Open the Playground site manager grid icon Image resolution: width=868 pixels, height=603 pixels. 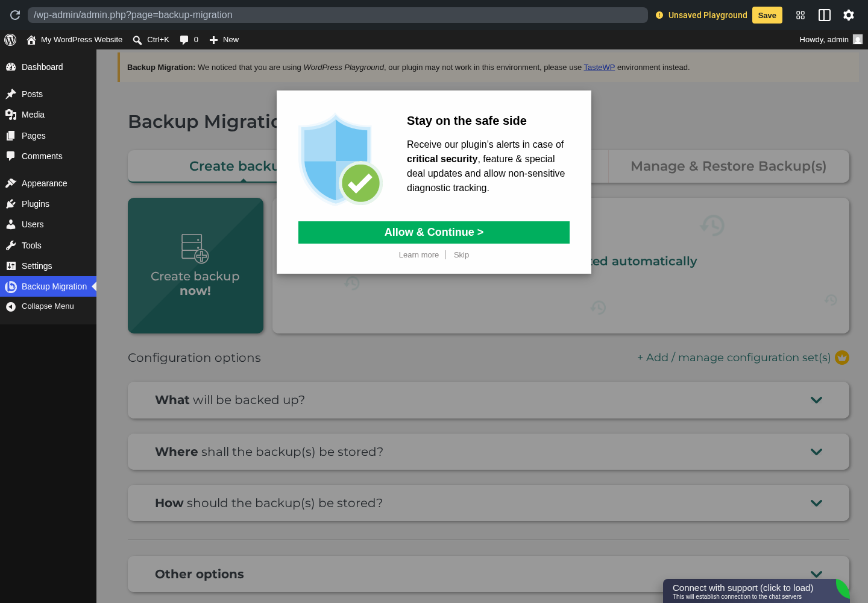click(800, 15)
